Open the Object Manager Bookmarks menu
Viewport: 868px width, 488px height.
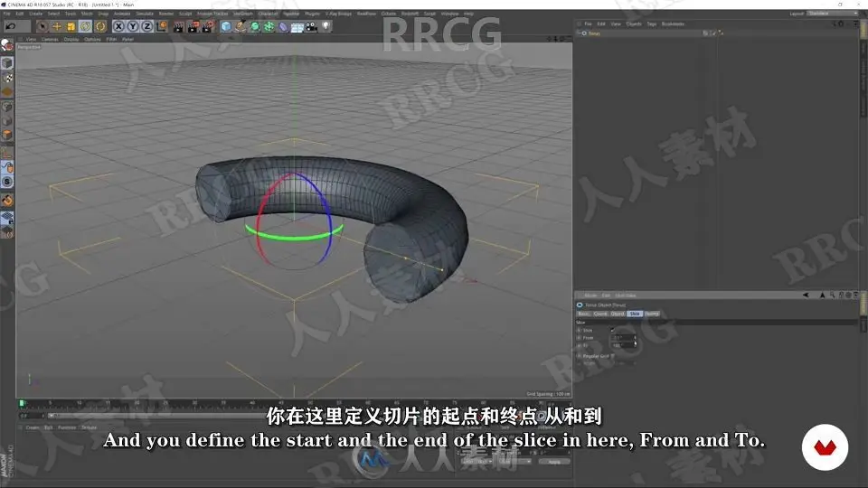[673, 24]
